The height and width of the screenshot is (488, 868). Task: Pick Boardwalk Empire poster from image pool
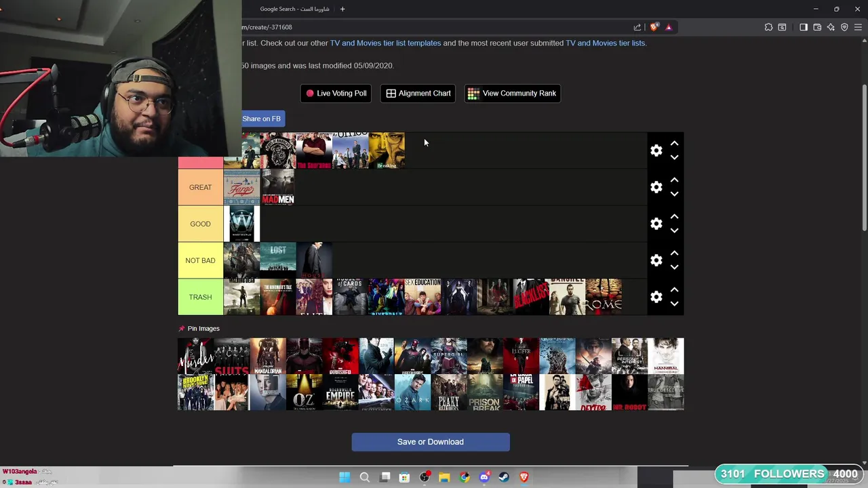pos(340,392)
